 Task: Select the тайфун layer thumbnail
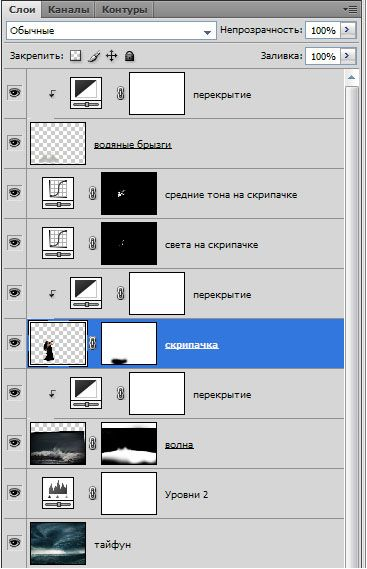tap(58, 544)
